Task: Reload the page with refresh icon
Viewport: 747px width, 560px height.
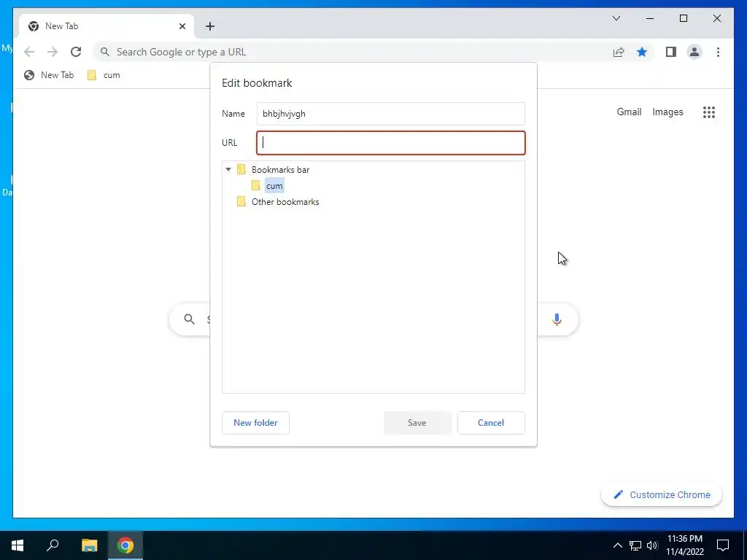Action: pos(76,52)
